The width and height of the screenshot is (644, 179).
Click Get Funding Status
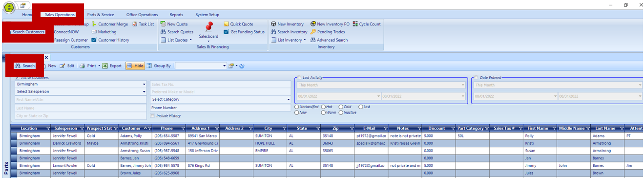point(244,32)
